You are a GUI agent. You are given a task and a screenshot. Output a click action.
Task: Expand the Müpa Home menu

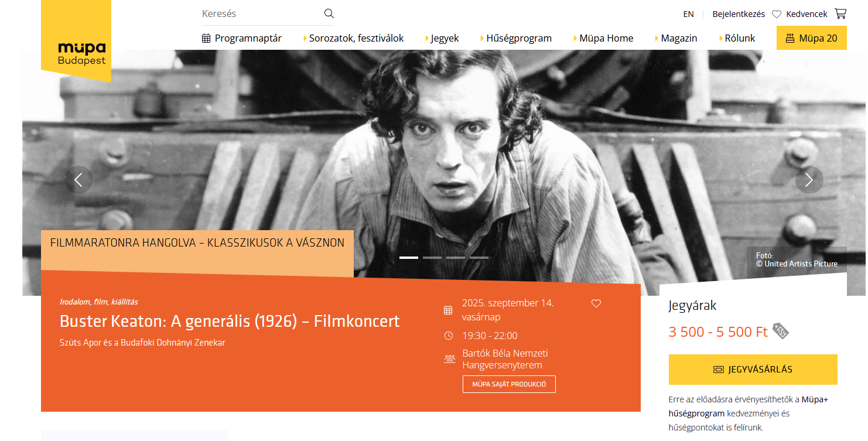pos(603,38)
